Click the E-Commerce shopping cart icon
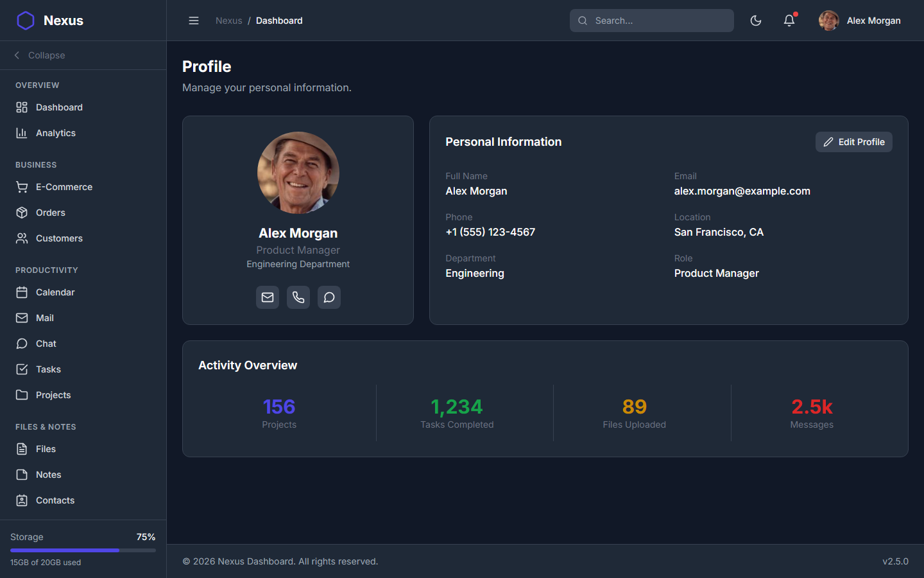 tap(22, 187)
